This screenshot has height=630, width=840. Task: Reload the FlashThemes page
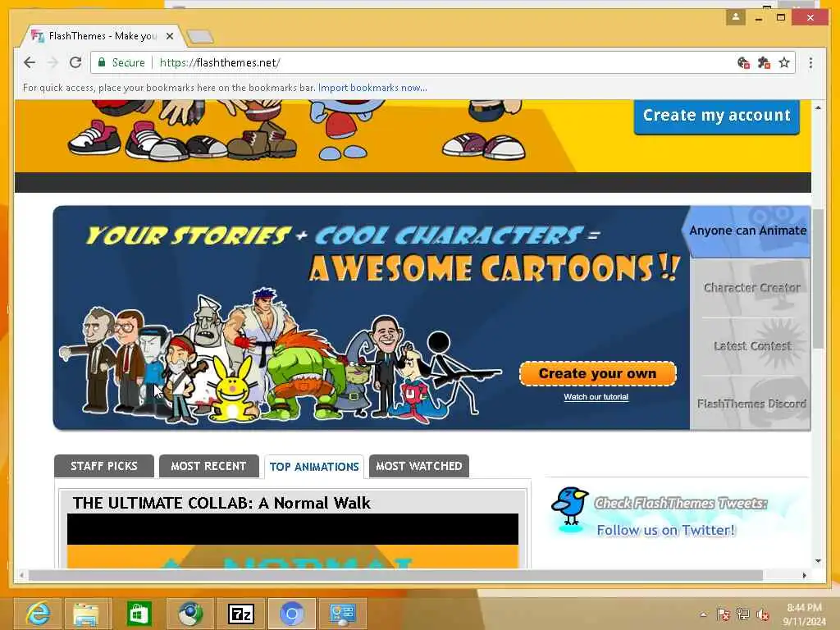[75, 62]
